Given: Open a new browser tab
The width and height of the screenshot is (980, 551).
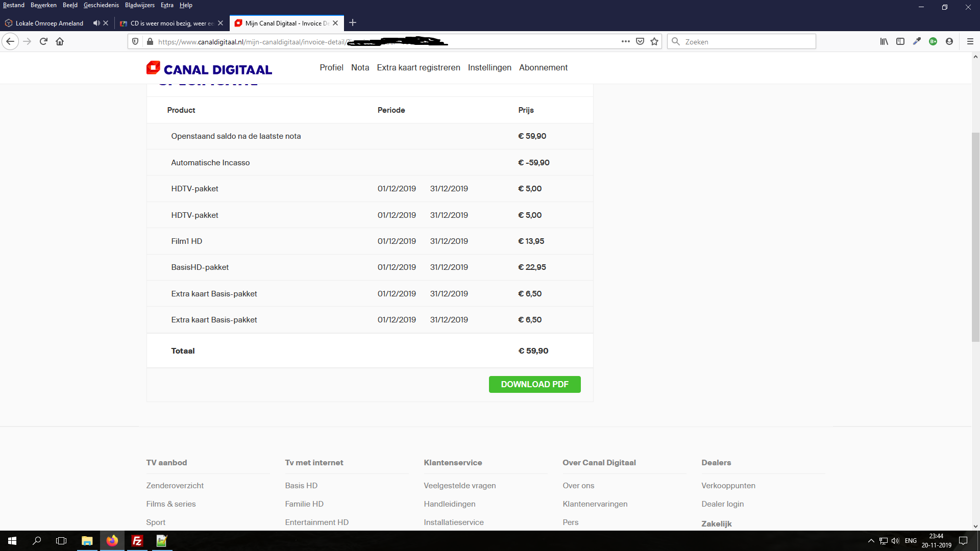Looking at the screenshot, I should (353, 22).
